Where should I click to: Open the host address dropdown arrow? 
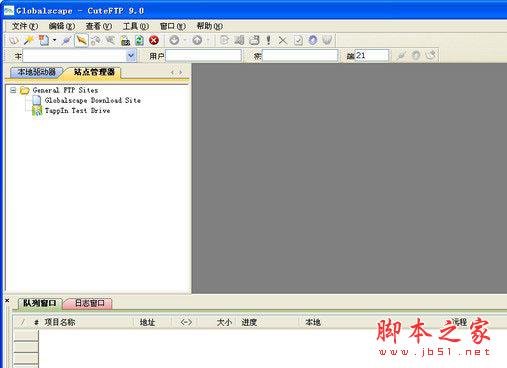click(131, 56)
